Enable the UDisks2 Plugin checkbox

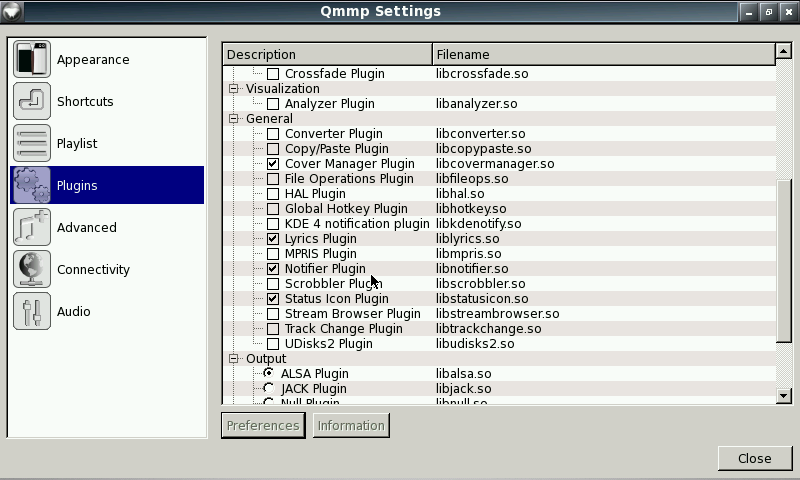pos(273,344)
